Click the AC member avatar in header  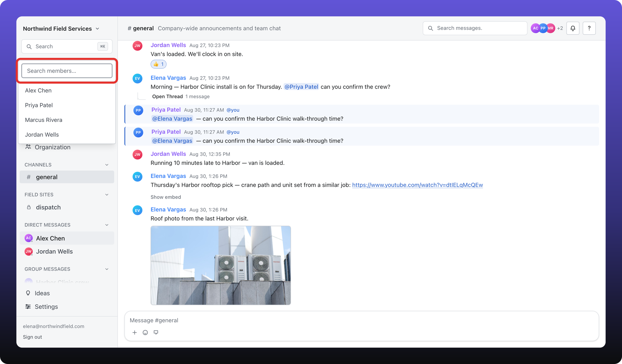coord(535,28)
